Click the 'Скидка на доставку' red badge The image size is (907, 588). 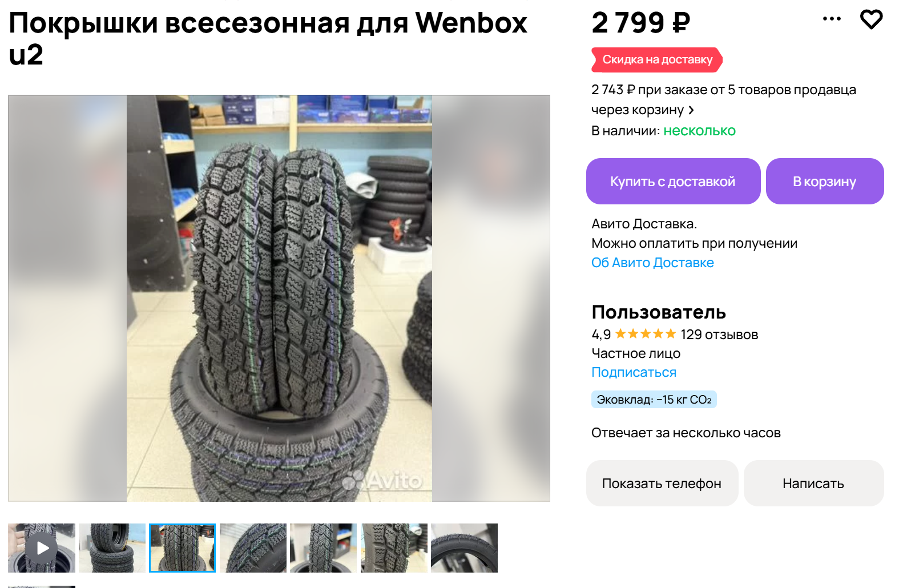[657, 60]
